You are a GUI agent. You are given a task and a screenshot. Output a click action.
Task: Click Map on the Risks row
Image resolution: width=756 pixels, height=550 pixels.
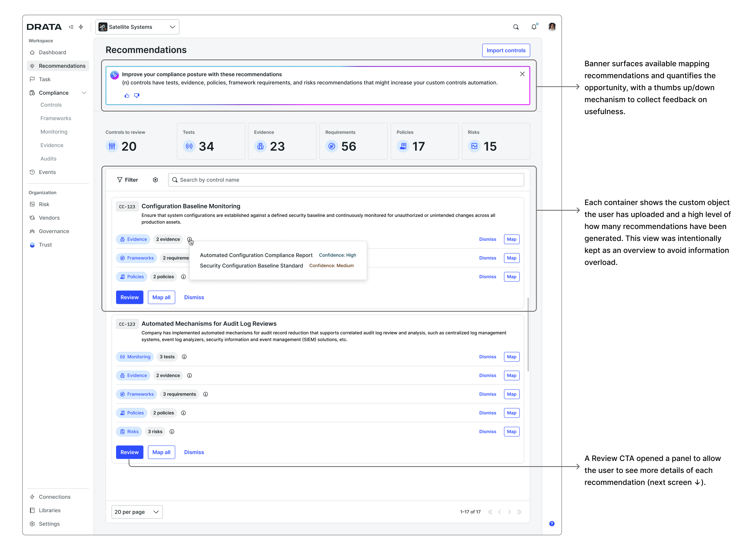(x=511, y=432)
